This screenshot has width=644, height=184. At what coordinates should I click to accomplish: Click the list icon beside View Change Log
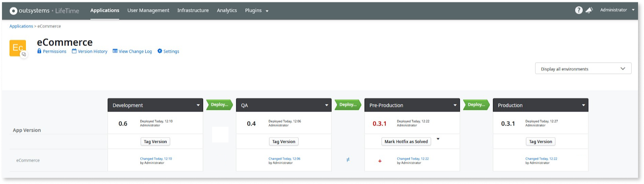(x=115, y=51)
